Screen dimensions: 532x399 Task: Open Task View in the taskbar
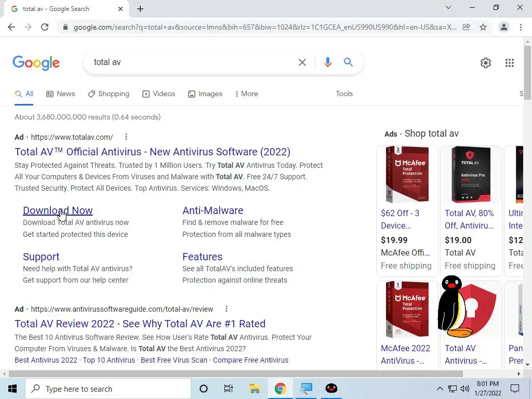coord(229,389)
